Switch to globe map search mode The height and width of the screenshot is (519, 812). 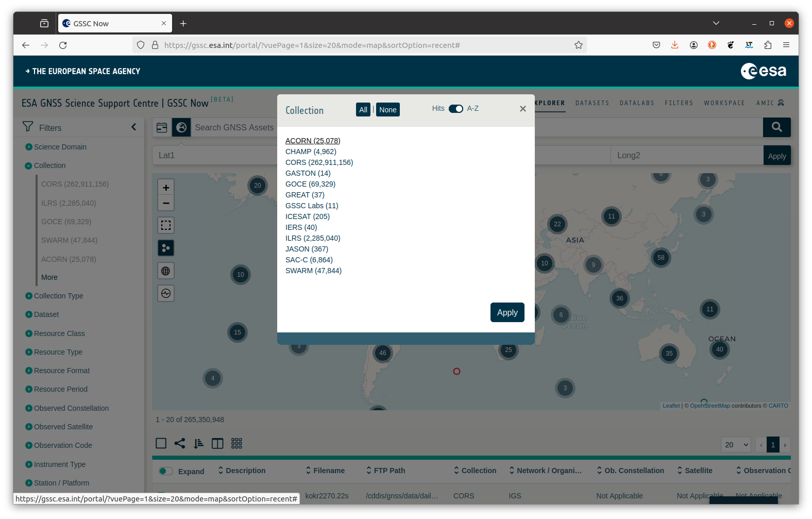point(181,127)
